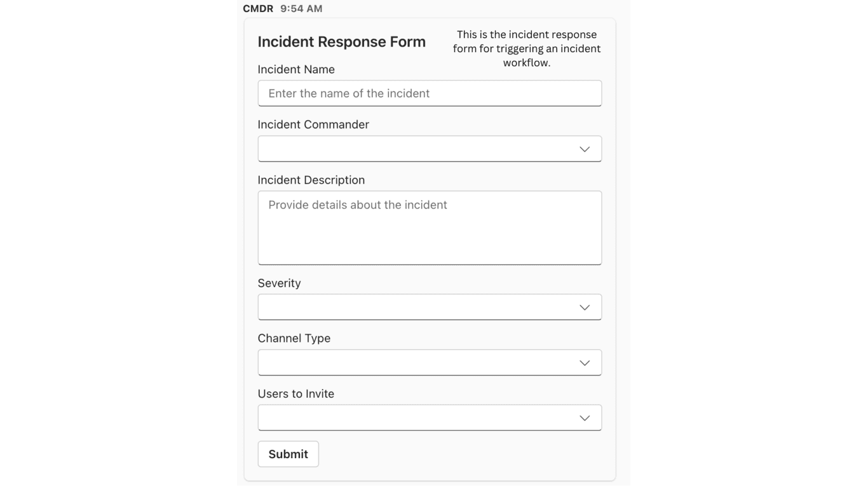Open the Users to Invite dropdown box

tap(419, 417)
